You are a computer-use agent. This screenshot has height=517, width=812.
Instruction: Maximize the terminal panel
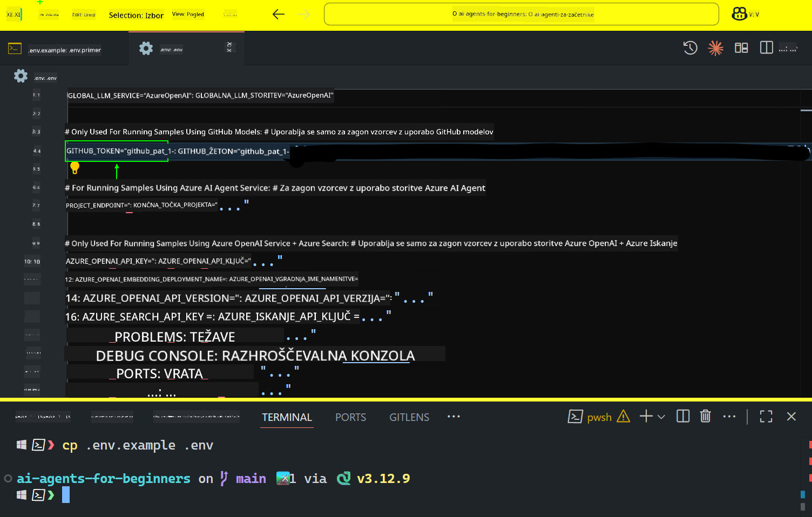[x=766, y=416]
